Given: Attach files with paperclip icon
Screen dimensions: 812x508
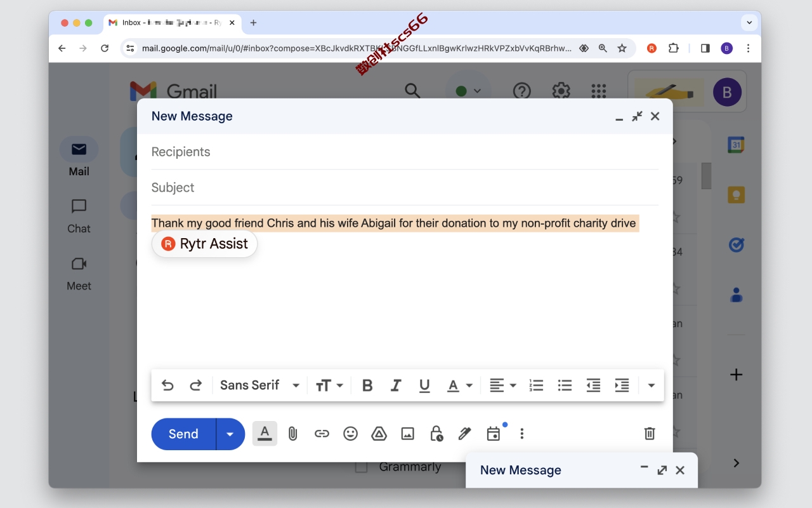Looking at the screenshot, I should 292,434.
